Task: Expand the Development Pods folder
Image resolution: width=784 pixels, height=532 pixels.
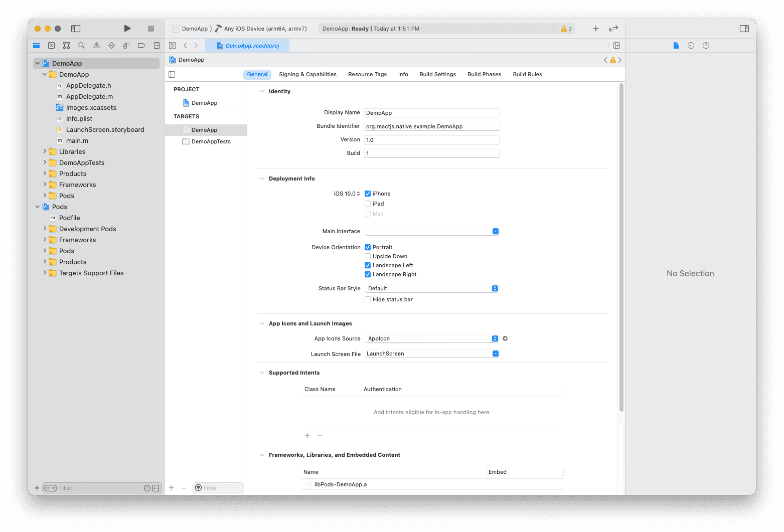Action: point(45,229)
